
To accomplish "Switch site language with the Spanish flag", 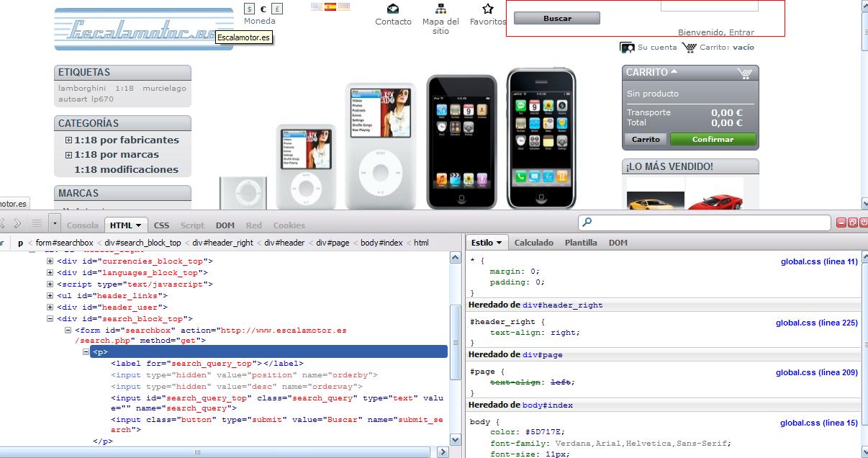I will coord(330,6).
